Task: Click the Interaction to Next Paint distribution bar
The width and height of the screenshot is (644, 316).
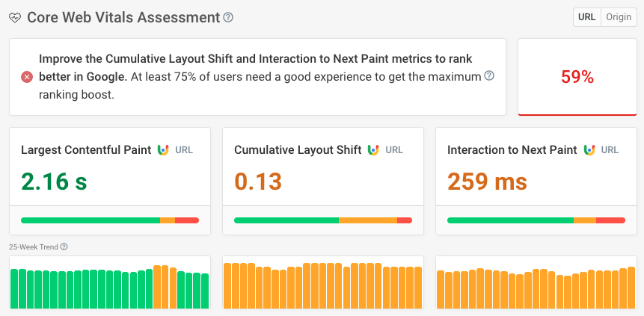Action: click(536, 220)
